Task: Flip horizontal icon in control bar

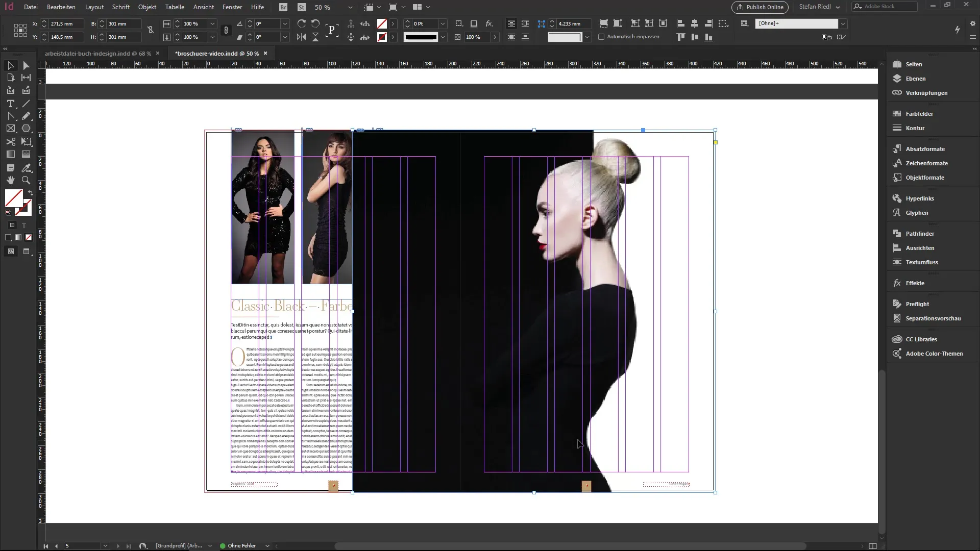Action: pos(302,37)
